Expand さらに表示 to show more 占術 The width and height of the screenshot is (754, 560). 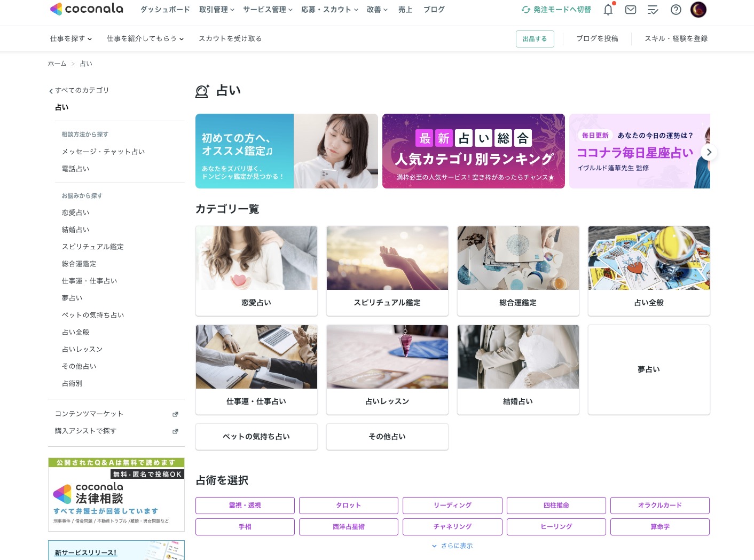[x=452, y=546]
